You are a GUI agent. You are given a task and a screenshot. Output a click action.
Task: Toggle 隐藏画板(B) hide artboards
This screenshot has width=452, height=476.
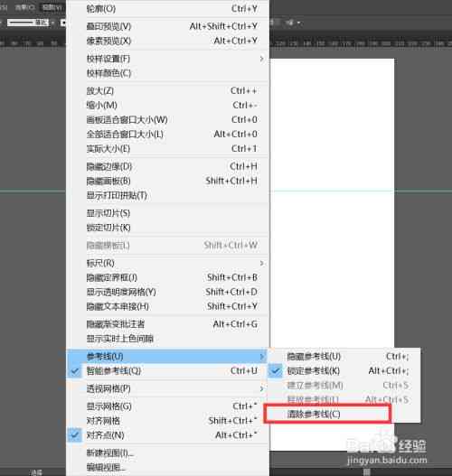[x=167, y=181]
